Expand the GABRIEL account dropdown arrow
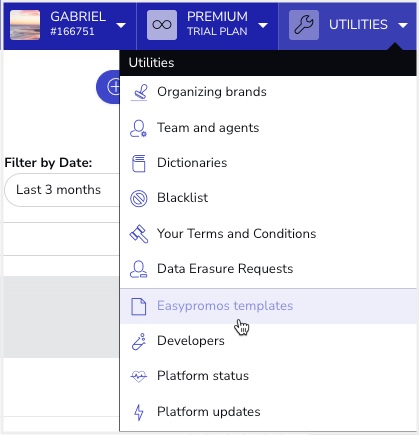419x435 pixels. pos(121,25)
